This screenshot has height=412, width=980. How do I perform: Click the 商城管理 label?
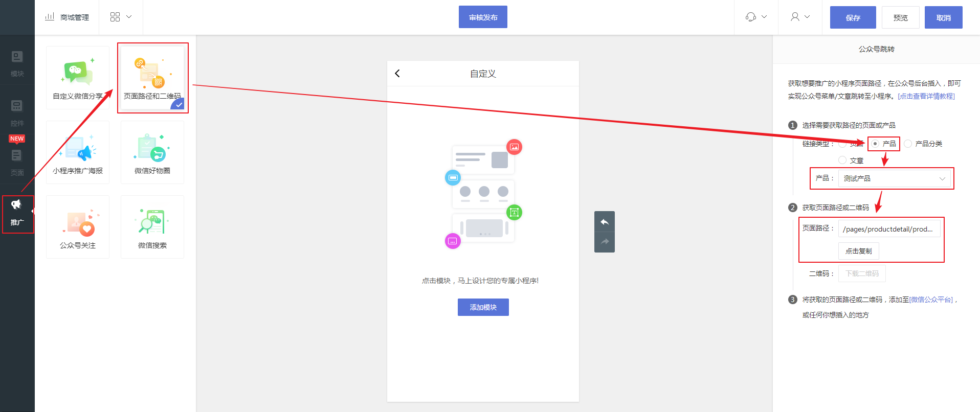click(x=75, y=17)
